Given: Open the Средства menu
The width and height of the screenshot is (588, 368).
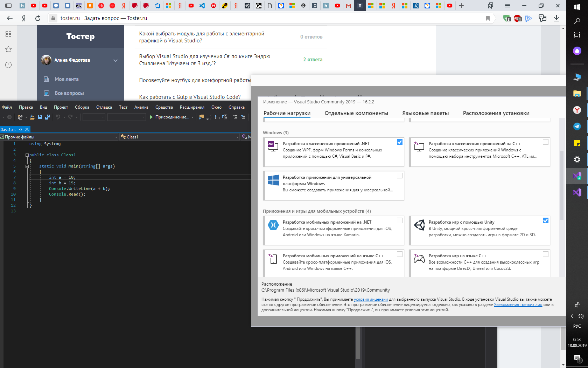Looking at the screenshot, I should 164,107.
